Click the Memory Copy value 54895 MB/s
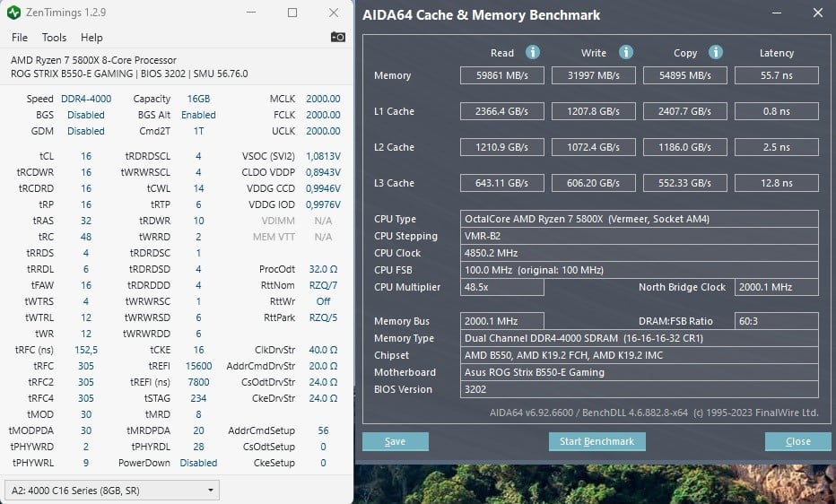Screen dimensions: 836x504 point(685,75)
